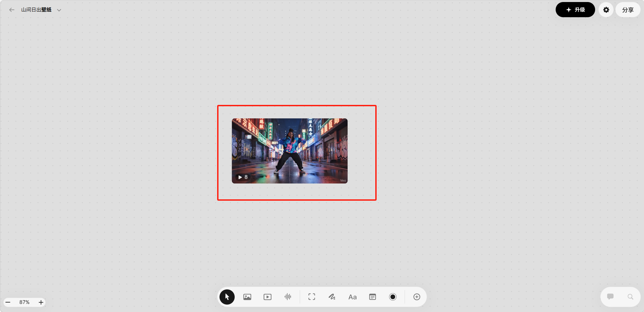Open the 87% zoom level menu
This screenshot has width=644, height=312.
24,302
